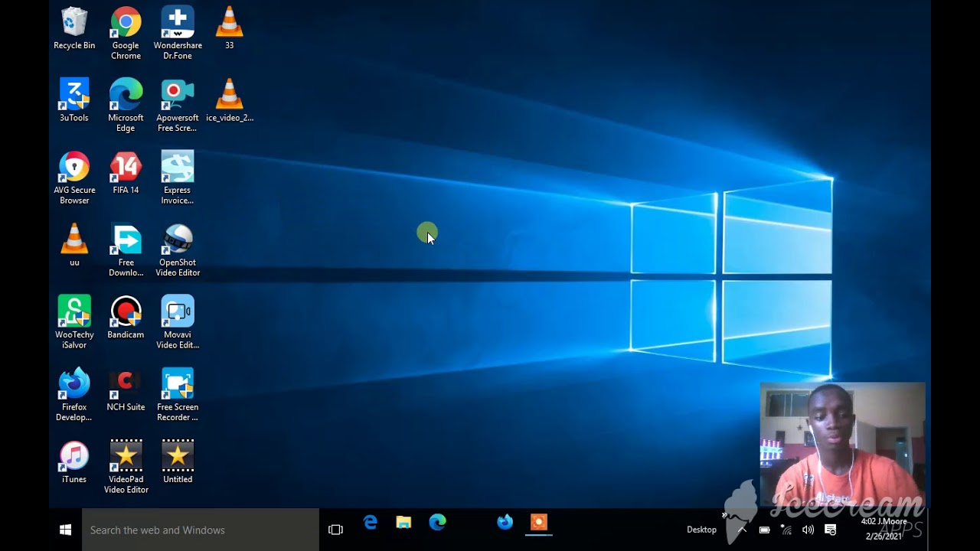Click the Search the web and Windows box
The width and height of the screenshot is (980, 551).
pos(201,530)
